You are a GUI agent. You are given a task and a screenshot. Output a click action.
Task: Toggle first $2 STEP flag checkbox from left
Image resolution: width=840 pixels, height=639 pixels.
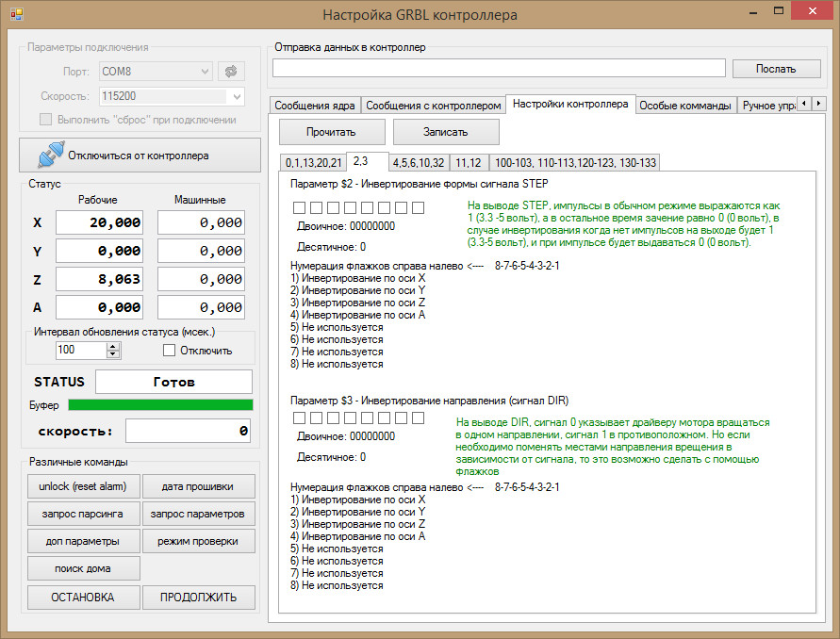click(300, 208)
